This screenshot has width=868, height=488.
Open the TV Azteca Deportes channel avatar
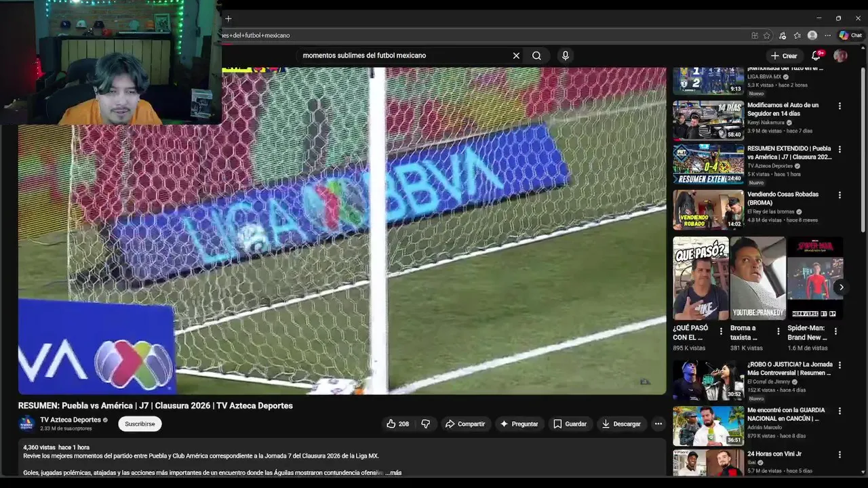click(x=27, y=424)
